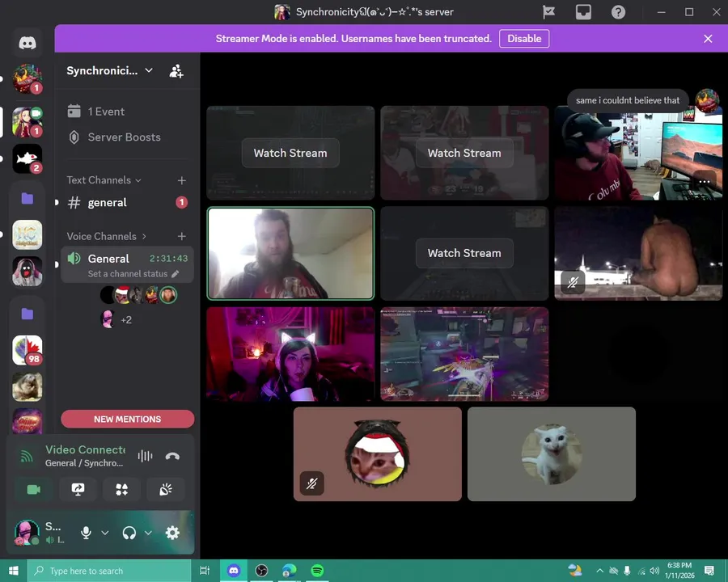Open the second purple server folder
Viewport: 728px width, 582px height.
coord(28,314)
